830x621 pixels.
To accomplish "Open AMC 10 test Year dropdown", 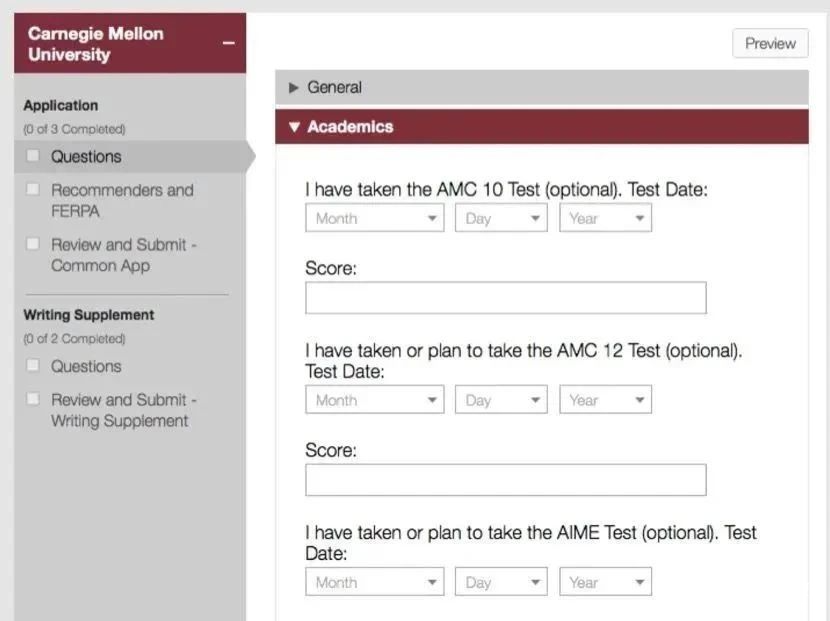I will (606, 218).
